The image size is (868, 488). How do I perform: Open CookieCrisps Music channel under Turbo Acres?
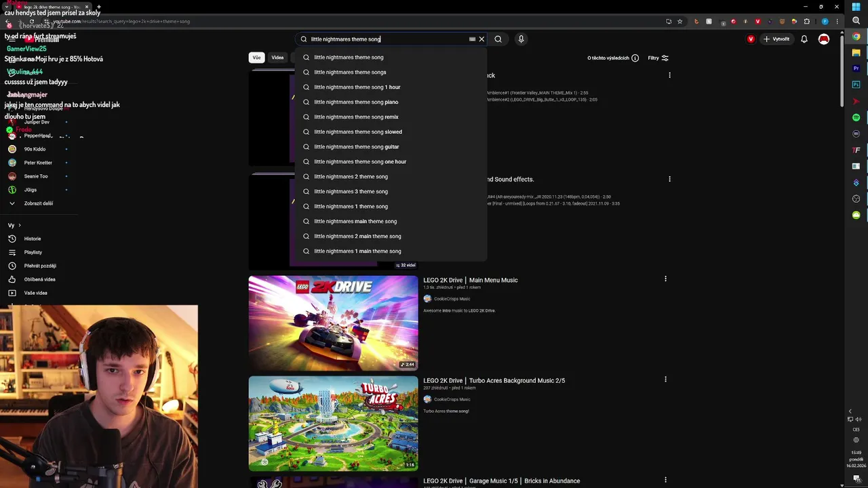tap(452, 399)
